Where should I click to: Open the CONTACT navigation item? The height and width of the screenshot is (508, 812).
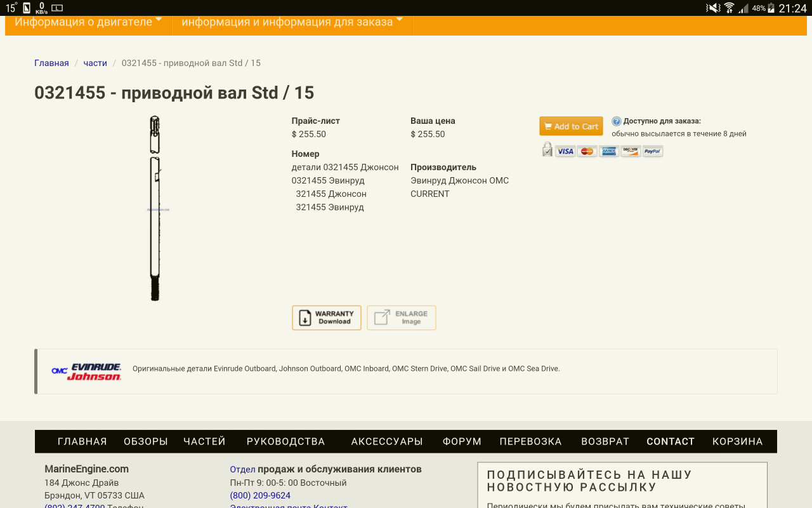tap(671, 441)
